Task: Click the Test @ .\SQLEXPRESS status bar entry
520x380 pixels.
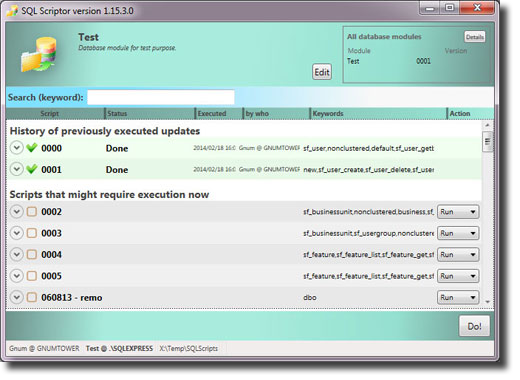Action: pyautogui.click(x=119, y=348)
